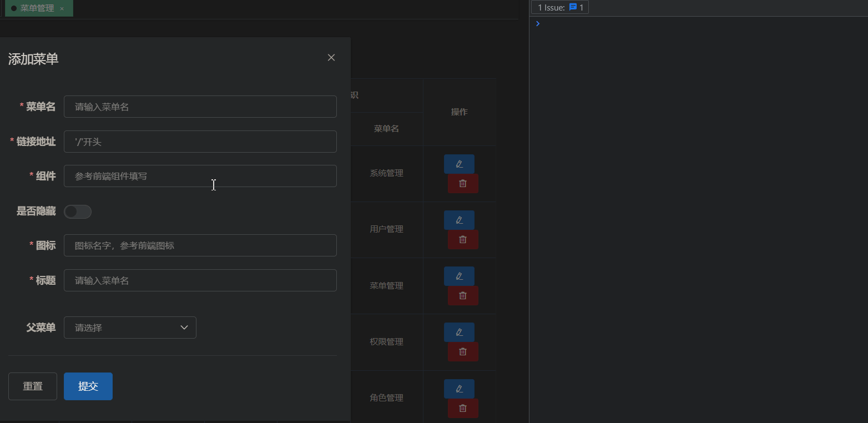Edit the 权限管理 menu entry
The image size is (868, 423).
459,332
